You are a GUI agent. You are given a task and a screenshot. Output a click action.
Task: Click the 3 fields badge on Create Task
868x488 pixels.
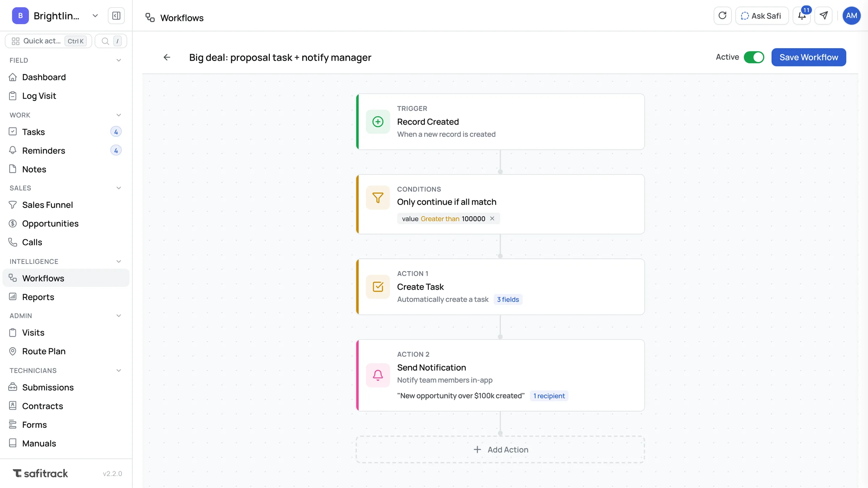(x=508, y=299)
